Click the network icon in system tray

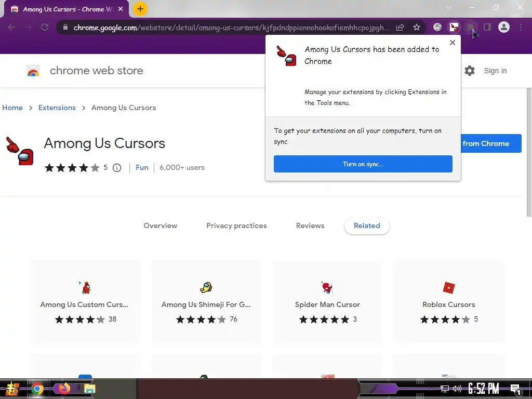click(444, 389)
